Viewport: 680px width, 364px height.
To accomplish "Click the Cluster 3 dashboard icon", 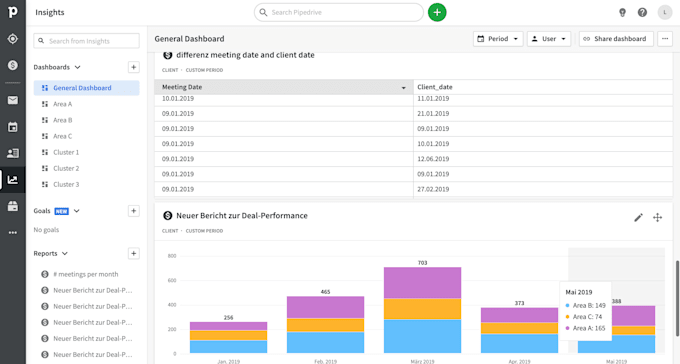I will coord(45,184).
